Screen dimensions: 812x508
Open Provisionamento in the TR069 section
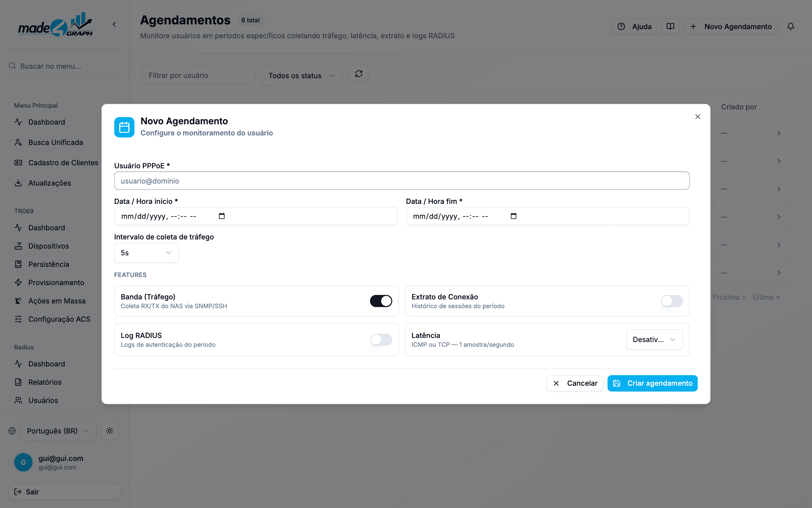click(x=56, y=282)
